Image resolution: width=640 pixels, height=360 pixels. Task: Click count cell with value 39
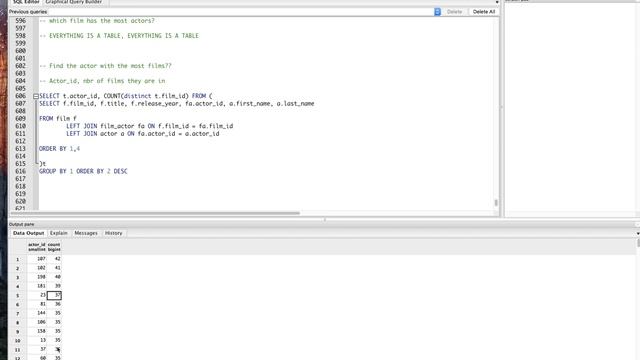54,286
